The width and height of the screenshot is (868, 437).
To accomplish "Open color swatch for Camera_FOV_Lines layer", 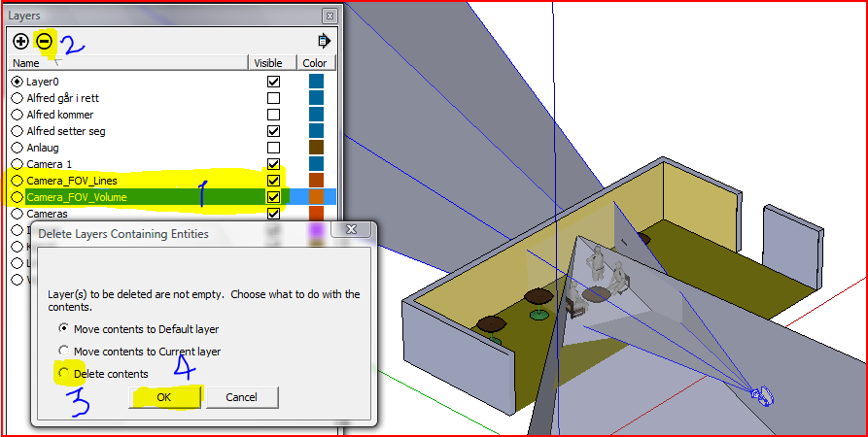I will [x=316, y=181].
